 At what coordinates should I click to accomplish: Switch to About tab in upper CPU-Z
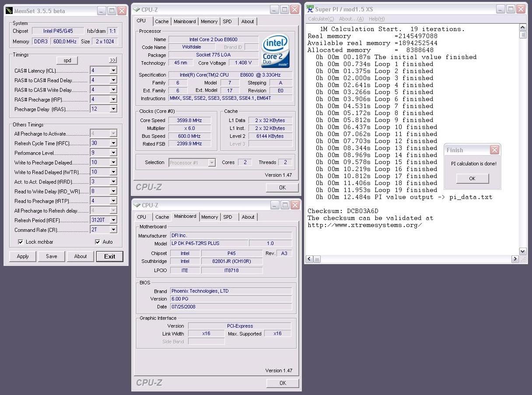click(248, 21)
